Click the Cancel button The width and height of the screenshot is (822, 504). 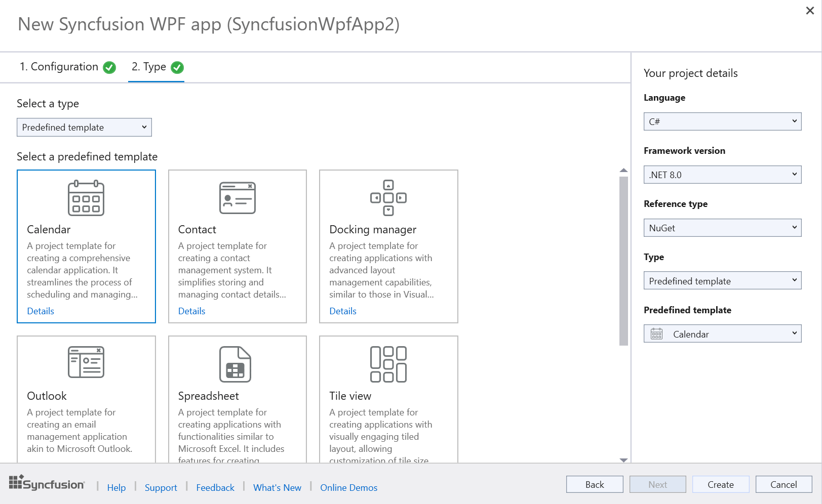(x=784, y=485)
